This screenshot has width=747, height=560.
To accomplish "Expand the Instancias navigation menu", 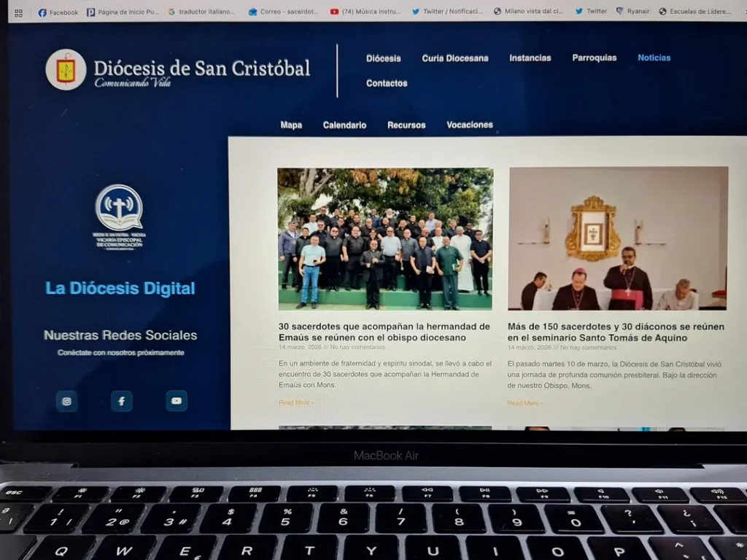I will click(x=530, y=58).
